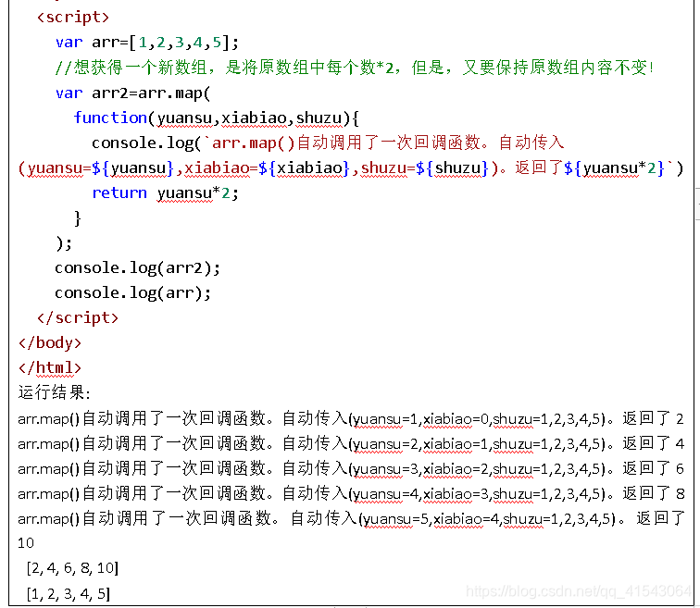This screenshot has height=608, width=700.
Task: Click the output line with yuansu=3,xiabiao=2
Action: pos(351,468)
